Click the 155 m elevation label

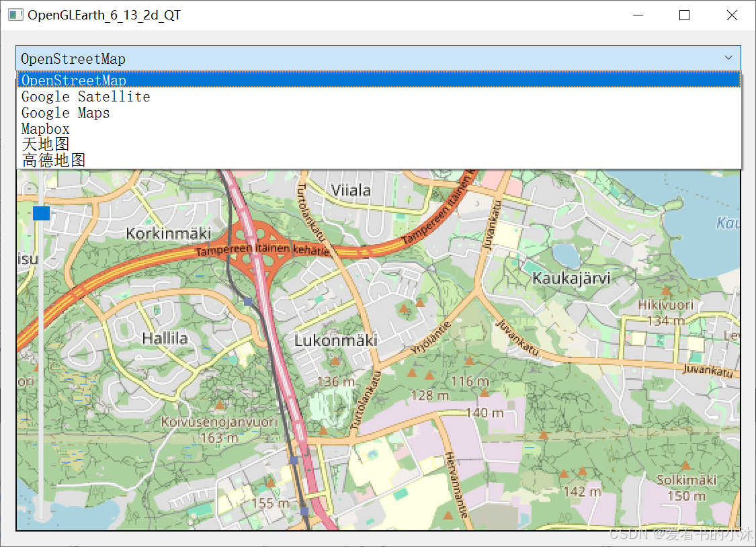click(x=271, y=503)
